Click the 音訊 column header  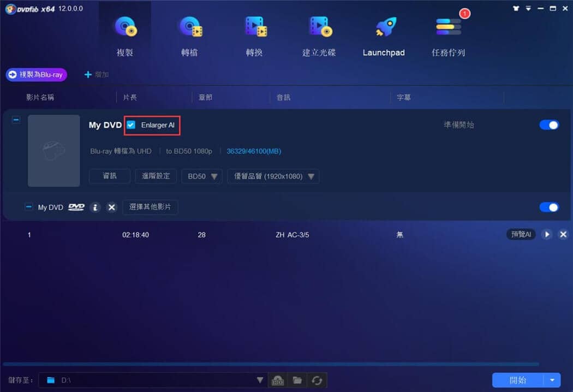(283, 97)
